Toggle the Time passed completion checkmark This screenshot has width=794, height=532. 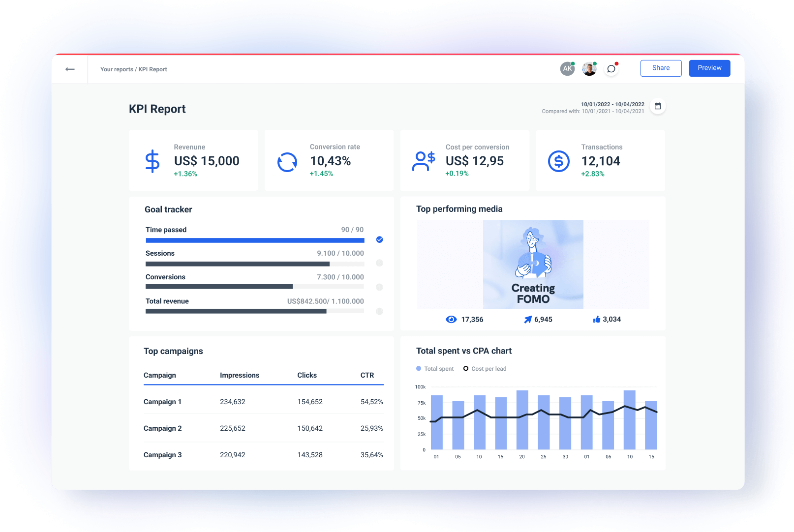tap(379, 239)
